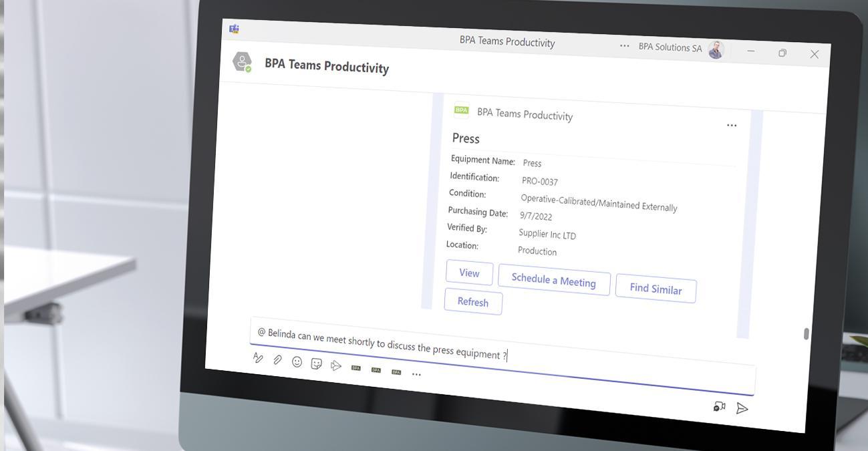Click the Operative-Calibrated/Maintained Externally condition

(599, 202)
